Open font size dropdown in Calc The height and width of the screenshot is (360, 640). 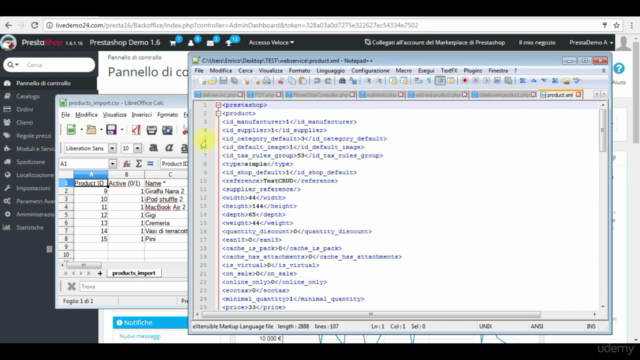(x=138, y=148)
